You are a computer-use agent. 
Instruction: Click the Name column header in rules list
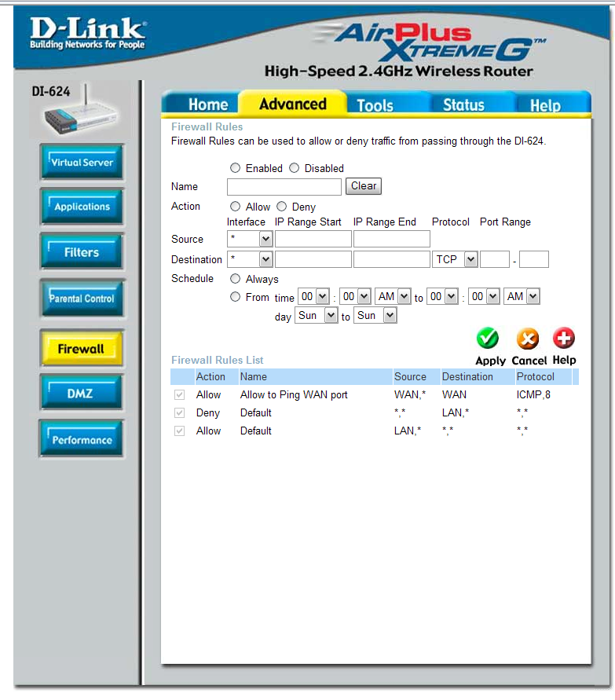(254, 377)
